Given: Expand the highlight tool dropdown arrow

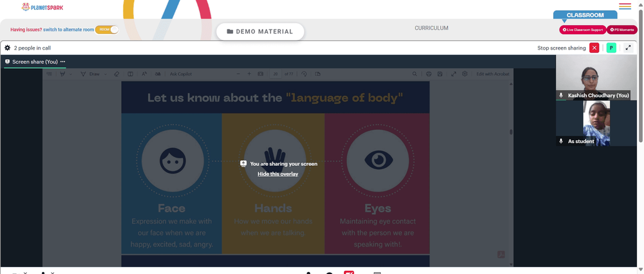Looking at the screenshot, I should (x=71, y=74).
